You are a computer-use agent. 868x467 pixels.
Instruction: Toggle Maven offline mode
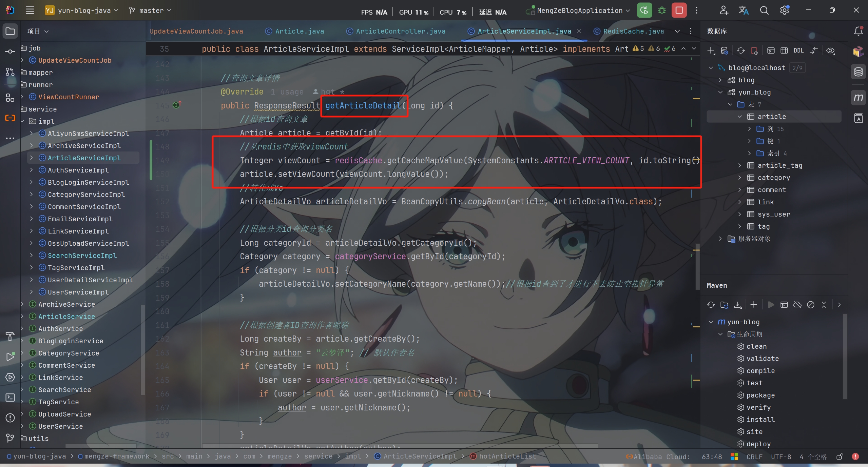click(797, 305)
